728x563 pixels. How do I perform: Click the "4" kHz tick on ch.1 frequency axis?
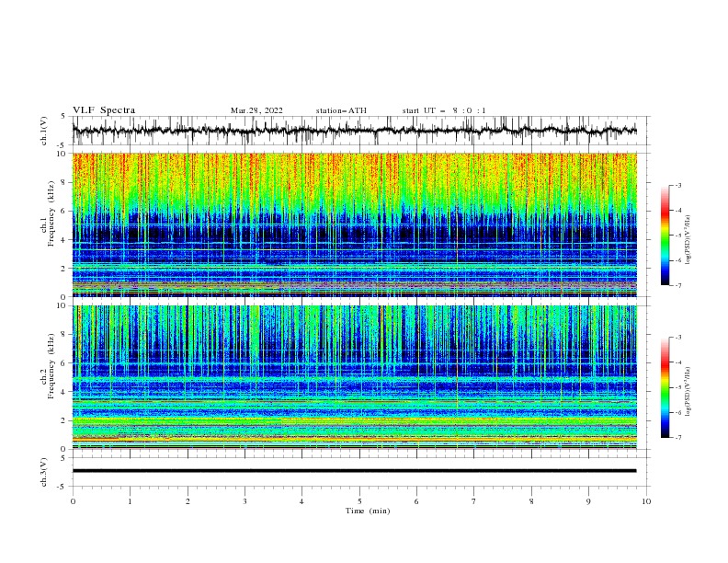pyautogui.click(x=64, y=240)
